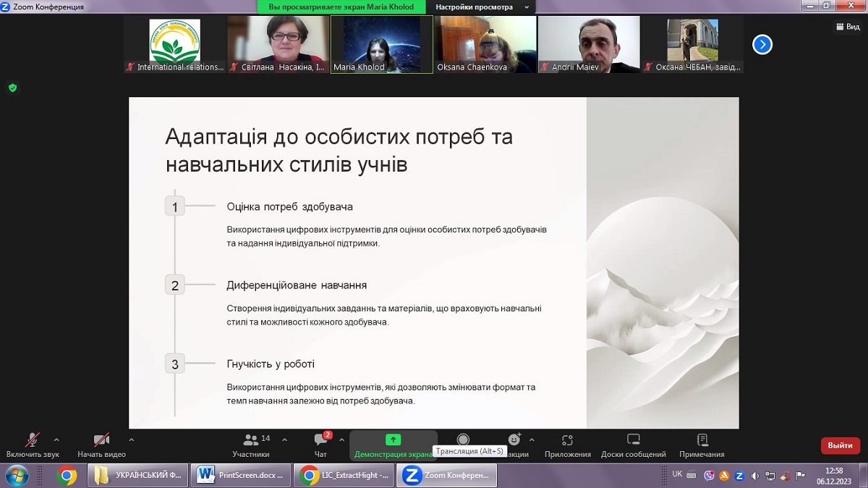Screen dimensions: 868x488
Task: Expand audio options arrow beside microphone
Action: pyautogui.click(x=56, y=439)
